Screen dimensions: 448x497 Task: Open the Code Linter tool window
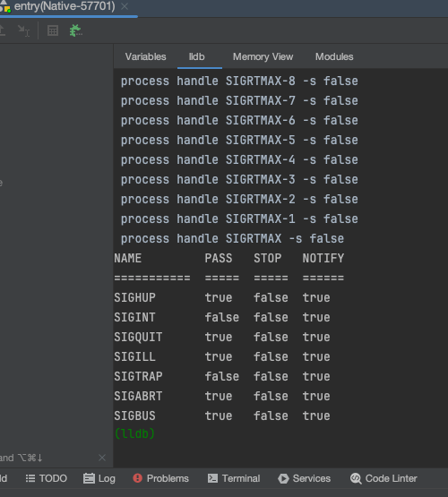383,478
